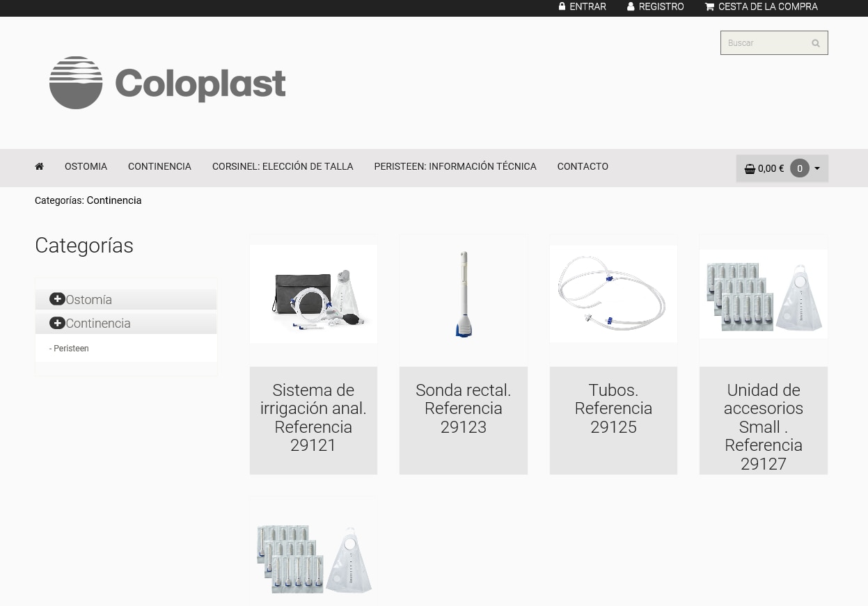868x606 pixels.
Task: Click the cart item count badge 0
Action: 800,168
